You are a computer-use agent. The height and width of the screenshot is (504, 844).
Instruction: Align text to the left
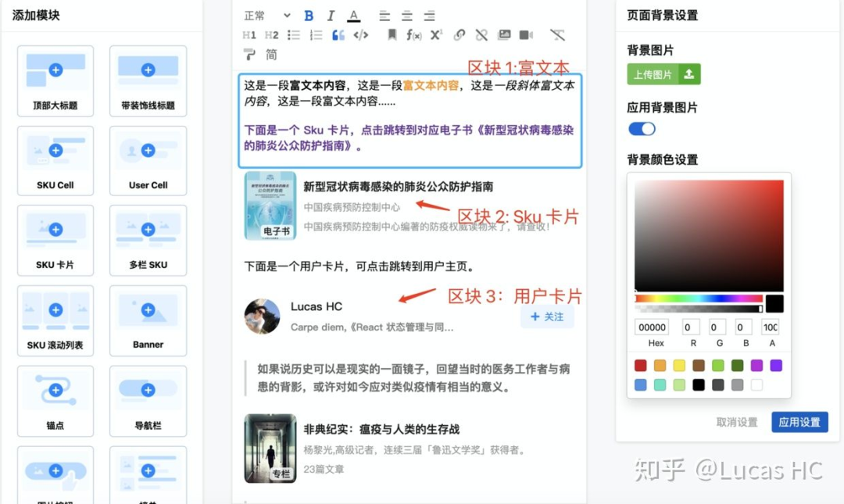click(x=384, y=16)
